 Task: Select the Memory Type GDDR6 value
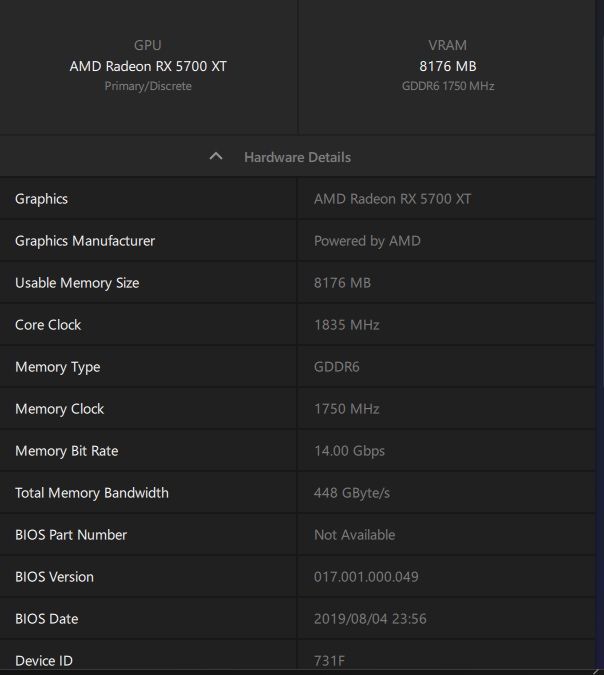[x=337, y=367]
